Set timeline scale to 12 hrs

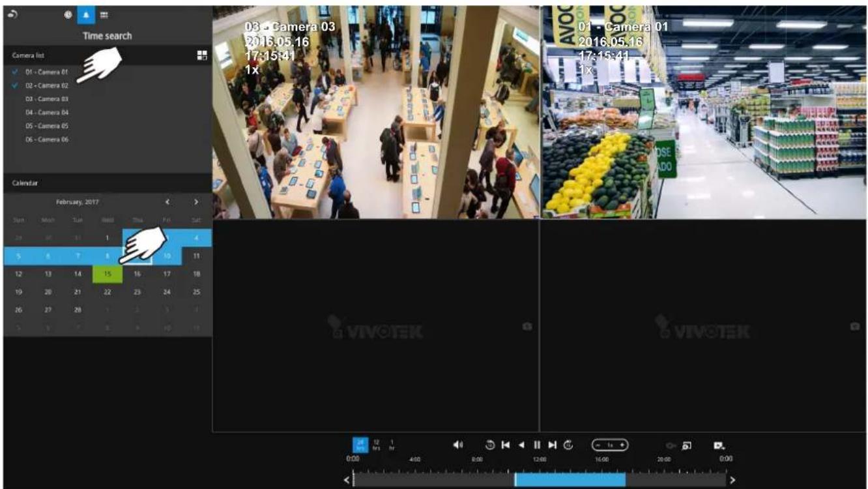377,445
